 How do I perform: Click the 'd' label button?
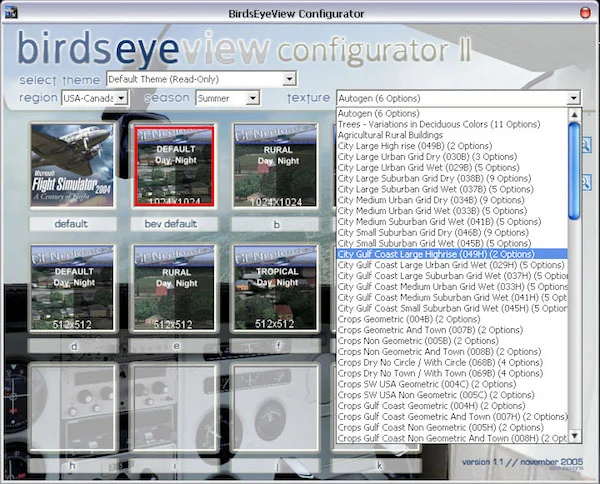click(73, 346)
